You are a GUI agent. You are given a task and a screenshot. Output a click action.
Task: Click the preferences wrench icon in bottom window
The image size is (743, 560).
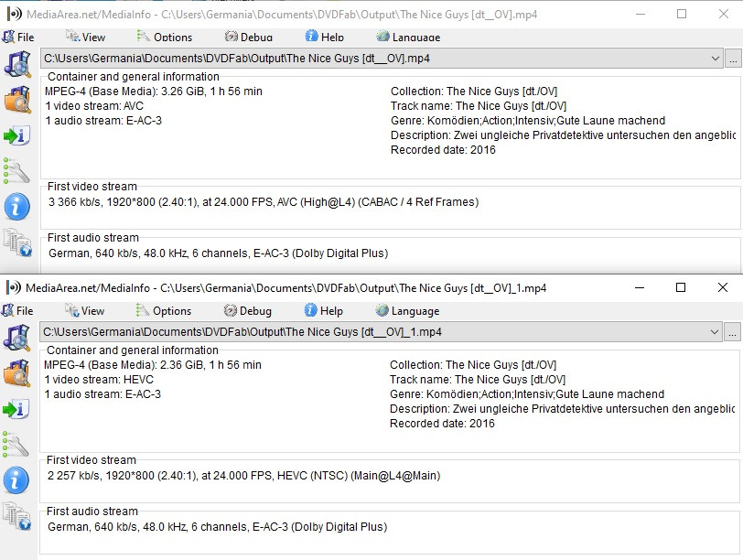pyautogui.click(x=16, y=445)
